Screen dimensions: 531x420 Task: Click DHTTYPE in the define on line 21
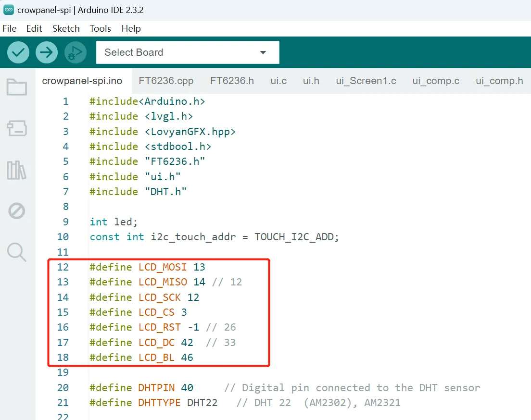click(x=160, y=402)
